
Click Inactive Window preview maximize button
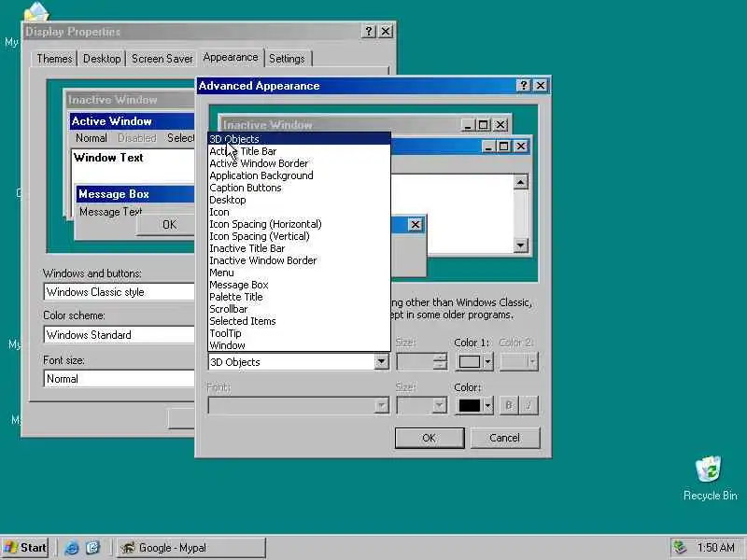click(x=483, y=125)
